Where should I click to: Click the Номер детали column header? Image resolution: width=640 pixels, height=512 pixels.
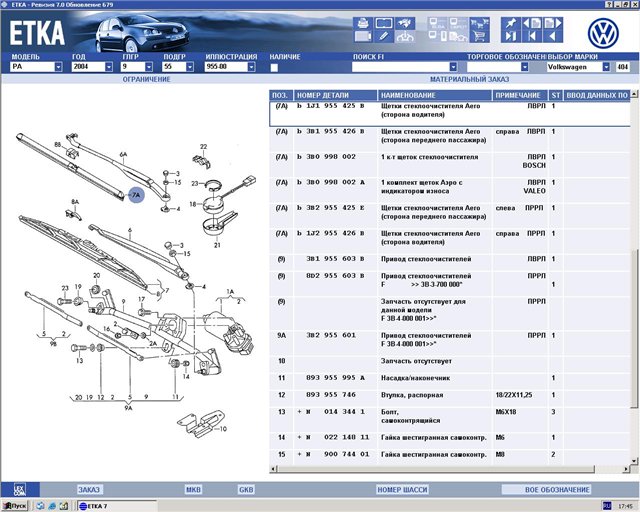point(336,95)
